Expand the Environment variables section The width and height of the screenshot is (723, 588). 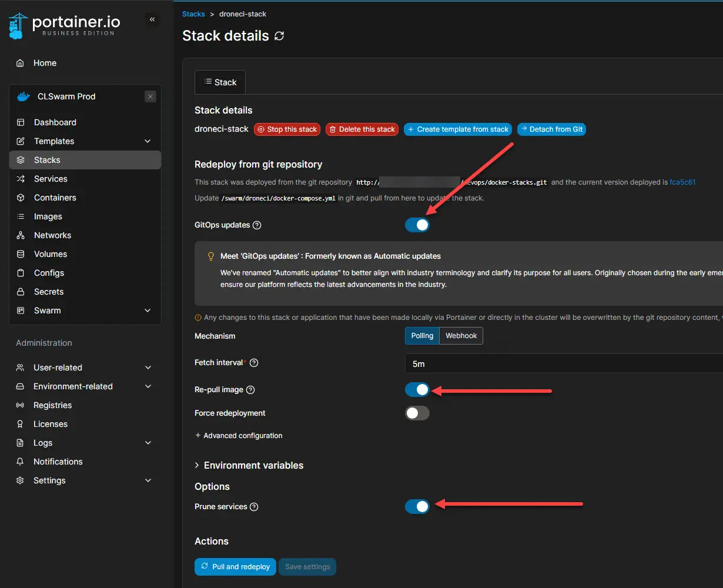tap(249, 465)
